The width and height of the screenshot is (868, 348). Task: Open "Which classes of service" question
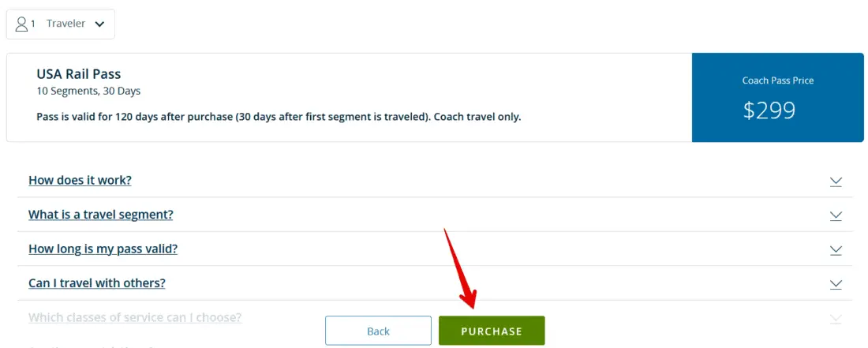(135, 317)
